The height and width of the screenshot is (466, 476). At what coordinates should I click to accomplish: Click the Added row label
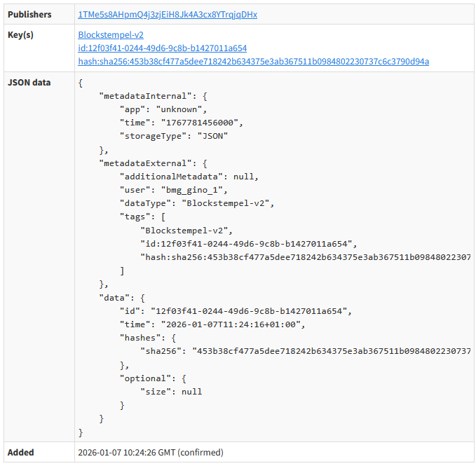click(x=20, y=453)
